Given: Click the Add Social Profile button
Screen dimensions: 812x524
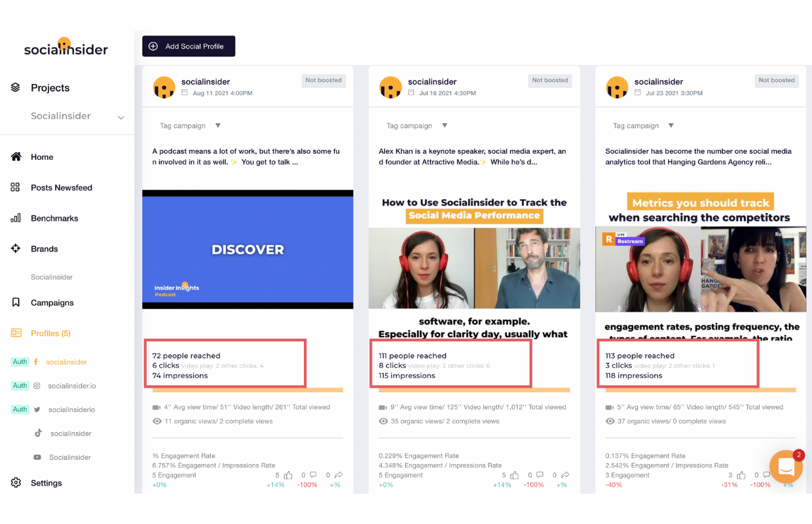Looking at the screenshot, I should [x=189, y=47].
